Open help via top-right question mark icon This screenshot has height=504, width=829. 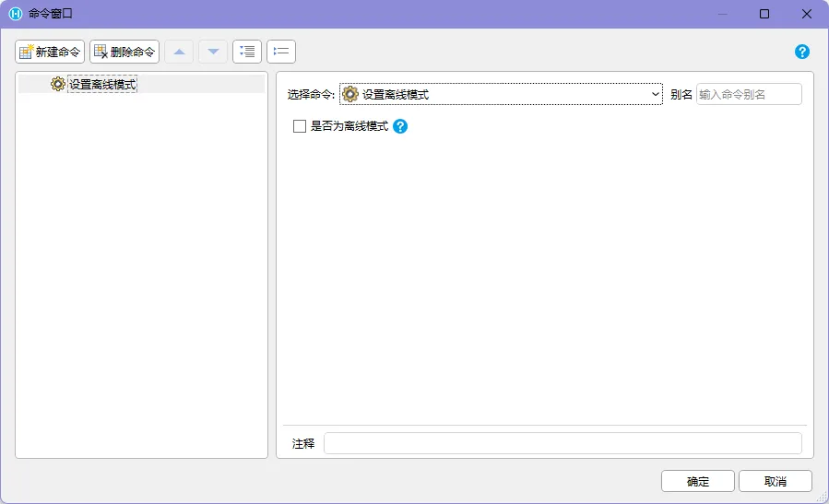[802, 52]
